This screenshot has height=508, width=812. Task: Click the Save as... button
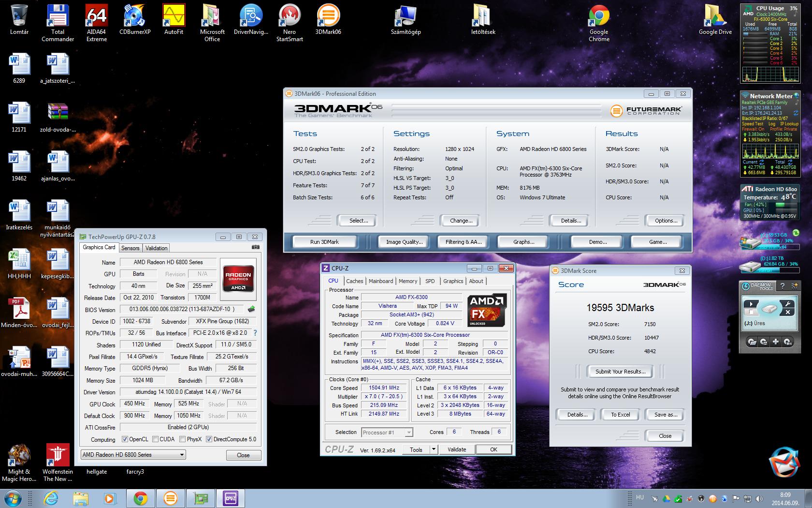click(x=666, y=415)
